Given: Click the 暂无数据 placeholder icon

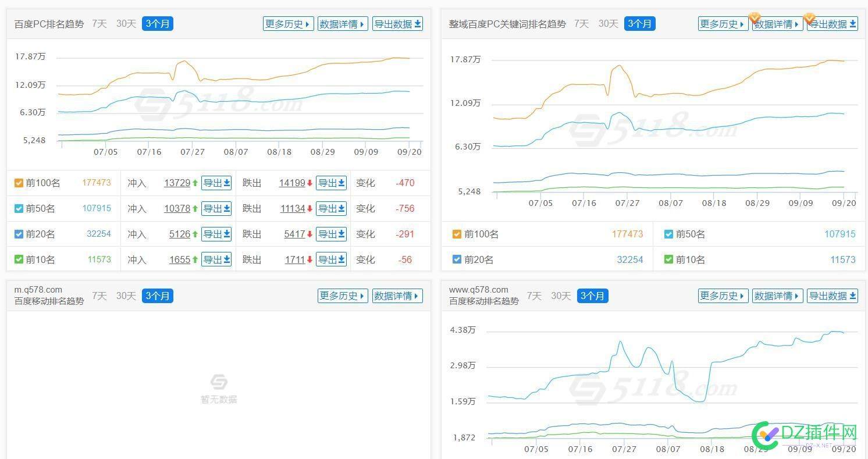Looking at the screenshot, I should click(x=219, y=382).
